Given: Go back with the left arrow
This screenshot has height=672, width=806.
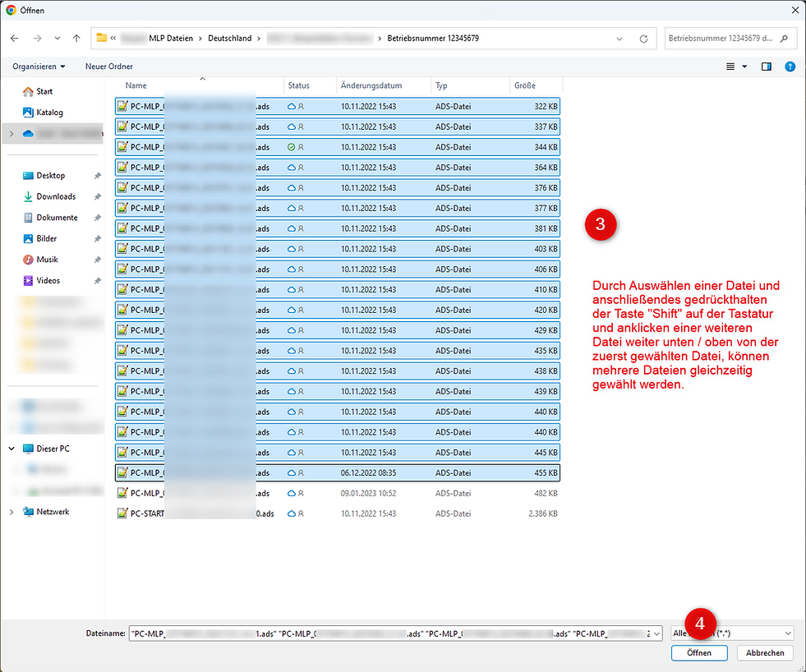Looking at the screenshot, I should coord(15,38).
